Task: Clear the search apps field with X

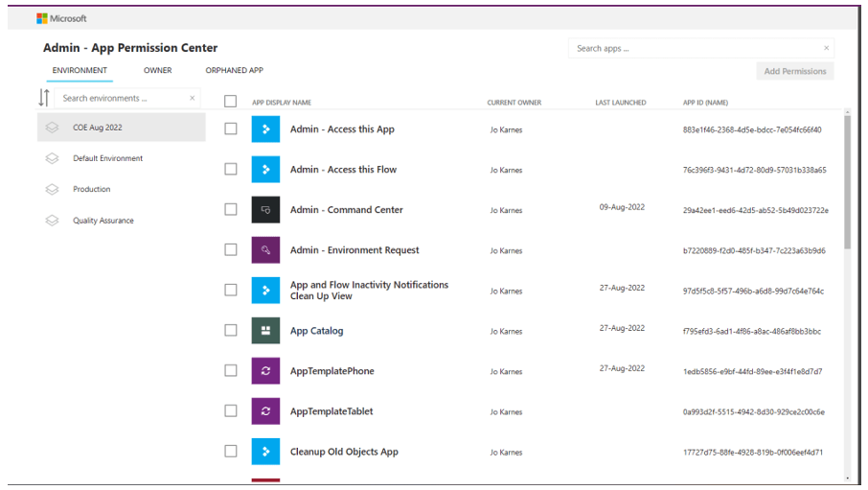Action: click(x=826, y=48)
